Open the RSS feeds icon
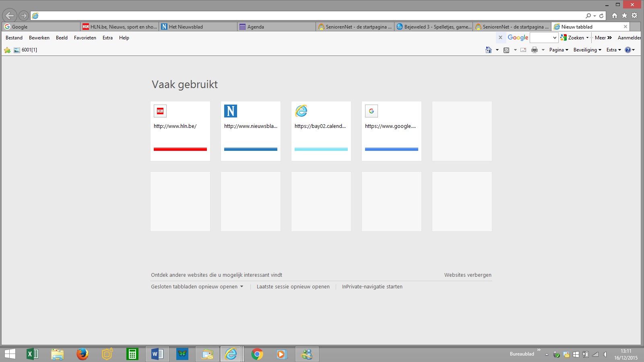The height and width of the screenshot is (362, 644). click(506, 50)
